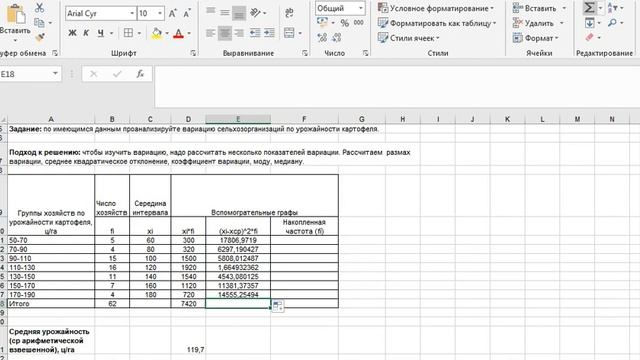Click the decrease indent icon

tap(255, 33)
